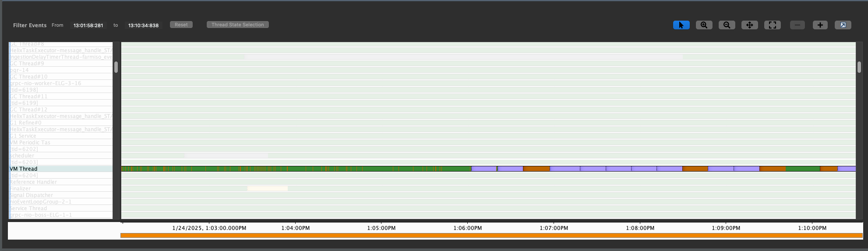
Task: Click the plus button in toolbar
Action: [820, 25]
